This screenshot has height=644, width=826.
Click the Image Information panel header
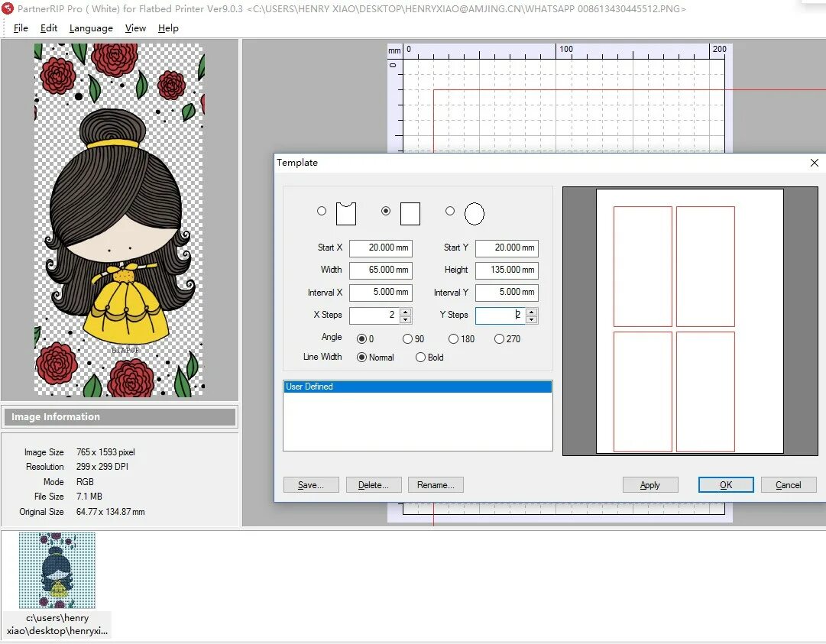(119, 416)
